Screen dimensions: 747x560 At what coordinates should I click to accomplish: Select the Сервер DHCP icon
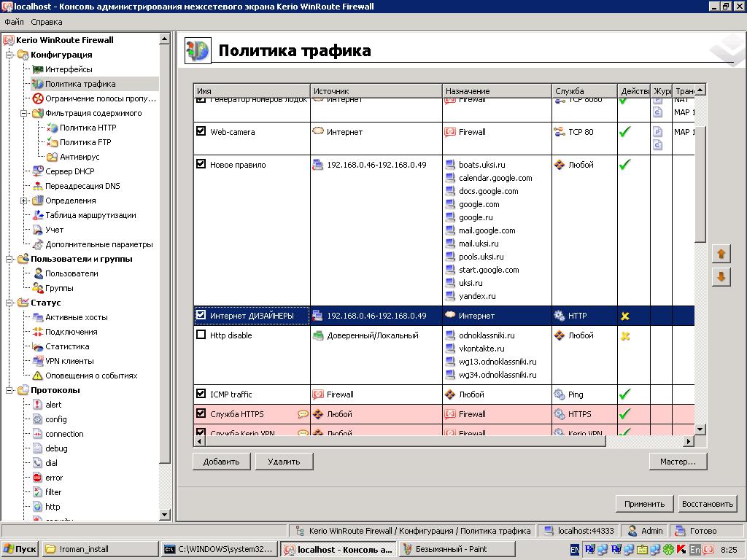(38, 171)
